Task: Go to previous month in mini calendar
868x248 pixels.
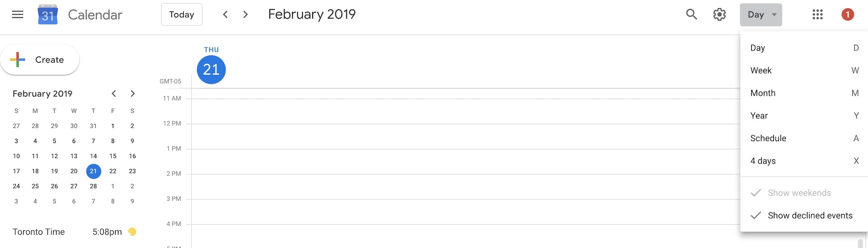Action: click(114, 94)
